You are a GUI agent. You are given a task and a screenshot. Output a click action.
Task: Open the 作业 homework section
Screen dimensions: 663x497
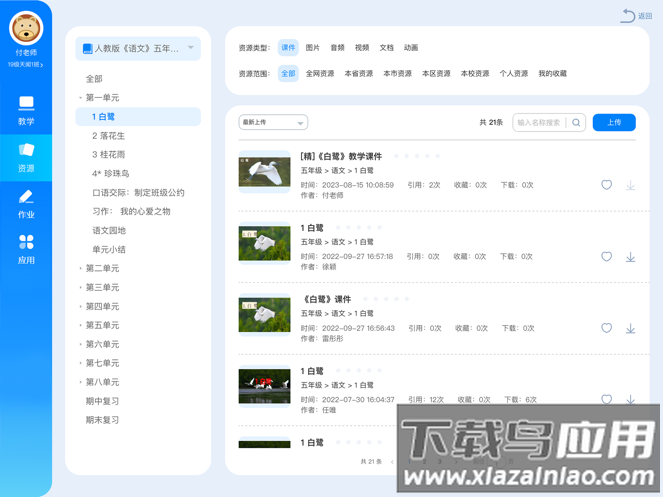pyautogui.click(x=26, y=203)
